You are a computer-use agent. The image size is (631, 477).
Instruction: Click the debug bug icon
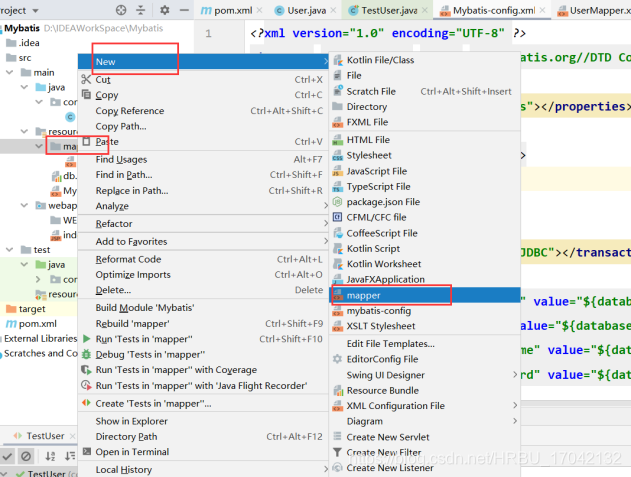[86, 354]
